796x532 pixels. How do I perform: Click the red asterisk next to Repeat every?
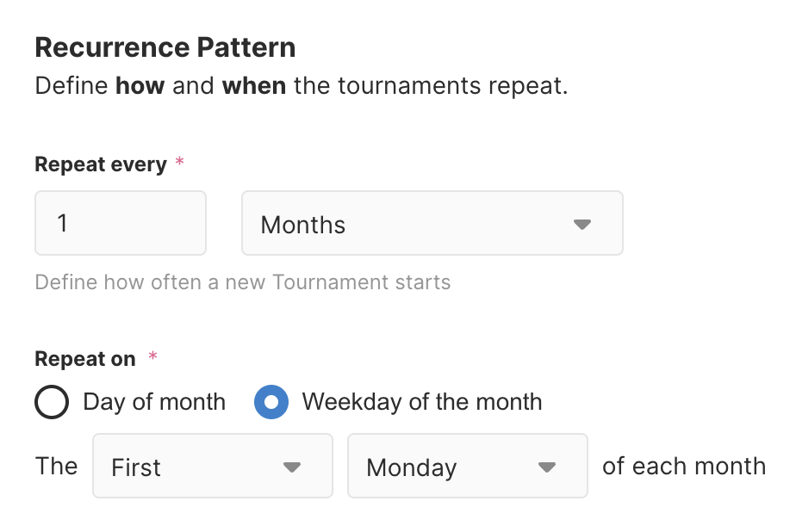click(179, 163)
